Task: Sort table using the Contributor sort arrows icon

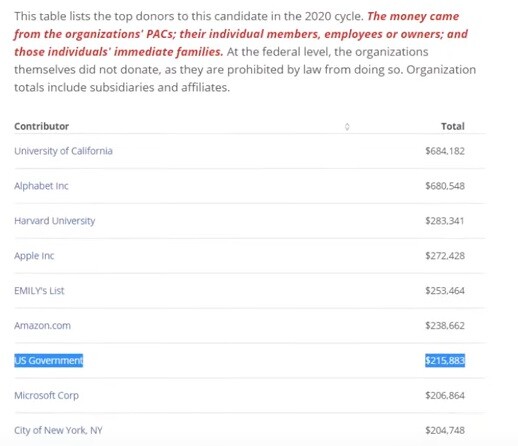Action: 347,127
